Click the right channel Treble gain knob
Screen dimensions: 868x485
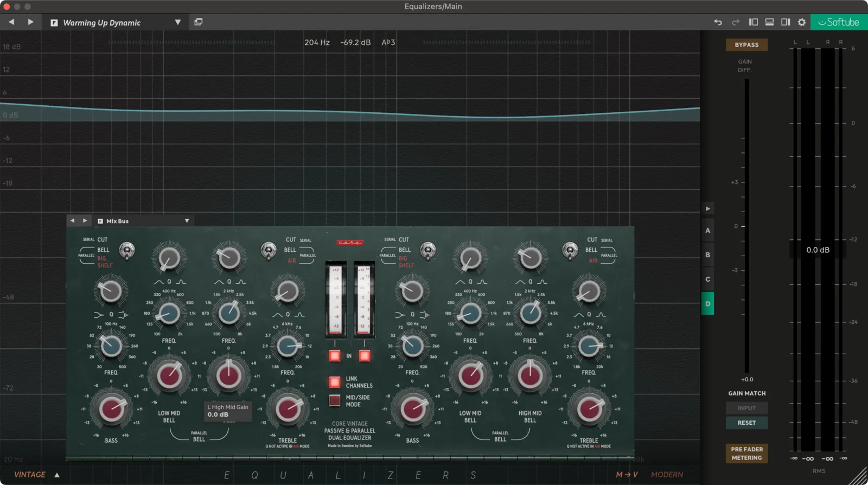click(x=589, y=410)
